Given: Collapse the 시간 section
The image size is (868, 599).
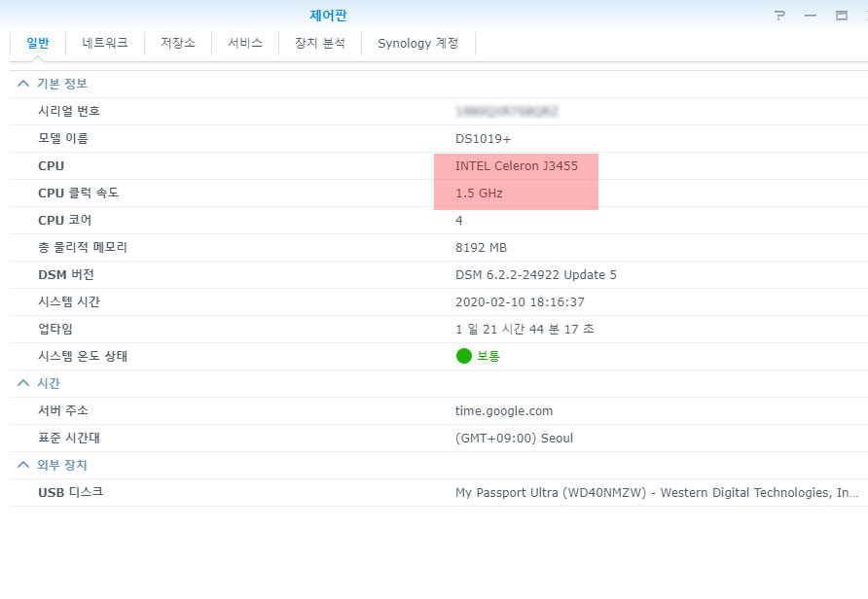Looking at the screenshot, I should (x=23, y=383).
